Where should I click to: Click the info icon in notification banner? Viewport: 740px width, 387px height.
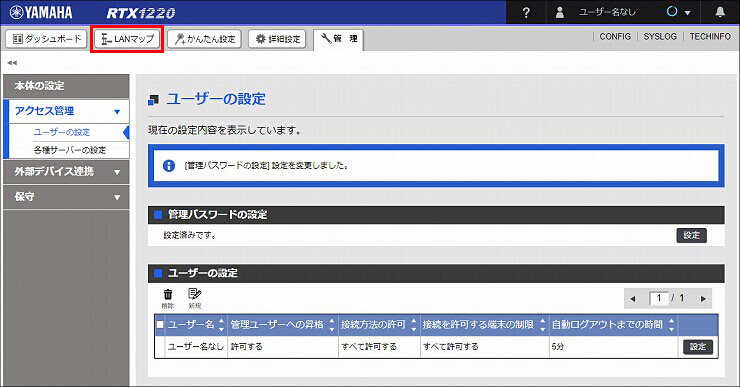point(169,166)
